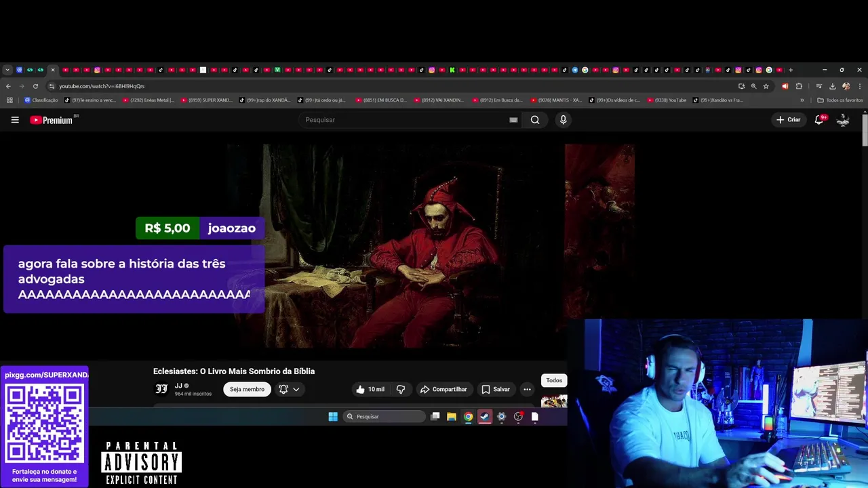The height and width of the screenshot is (488, 868).
Task: Dislike the video with thumbs down
Action: [x=401, y=389]
